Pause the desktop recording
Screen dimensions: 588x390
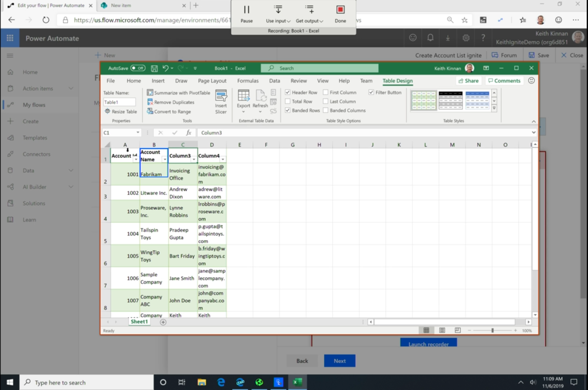coord(247,14)
